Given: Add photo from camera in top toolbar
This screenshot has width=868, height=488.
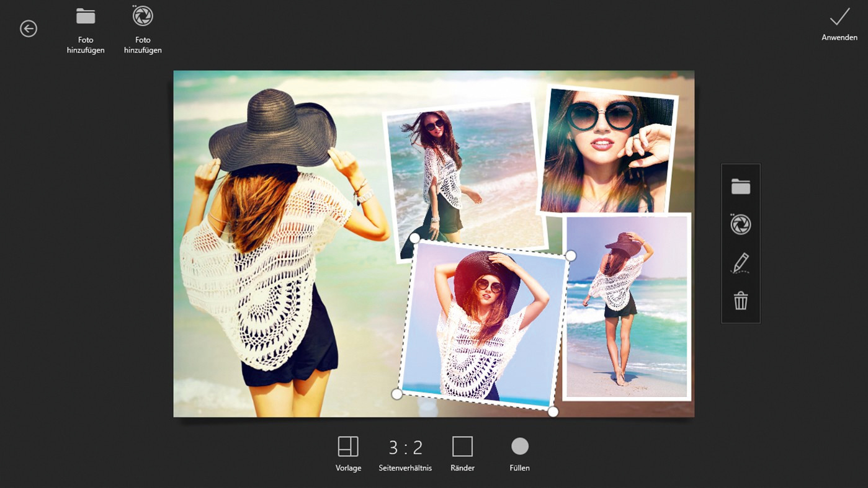Looking at the screenshot, I should pos(143,30).
